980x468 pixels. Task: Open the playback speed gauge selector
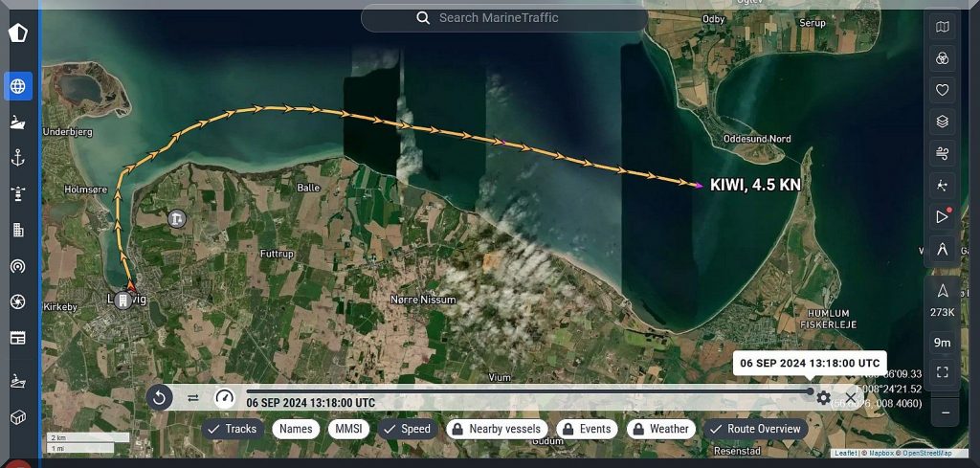(224, 397)
